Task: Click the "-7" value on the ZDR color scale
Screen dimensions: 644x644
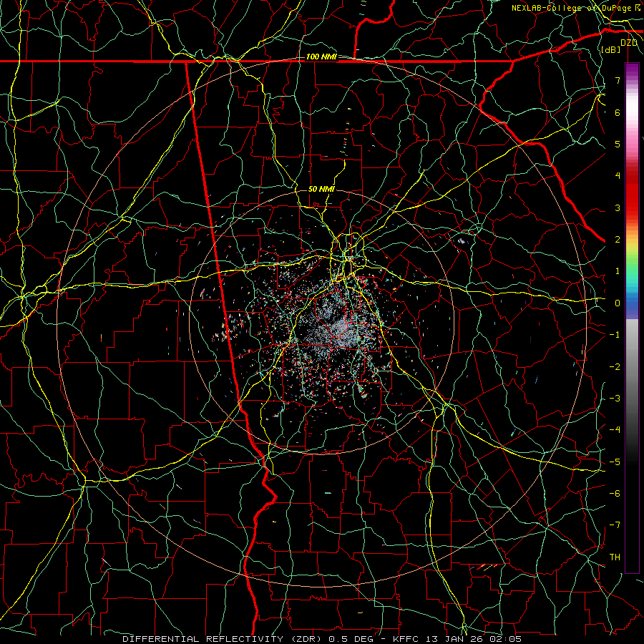Action: coord(615,525)
